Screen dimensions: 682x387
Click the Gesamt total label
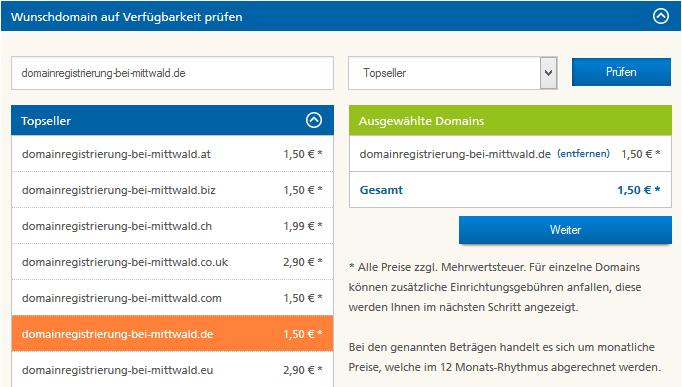[381, 190]
